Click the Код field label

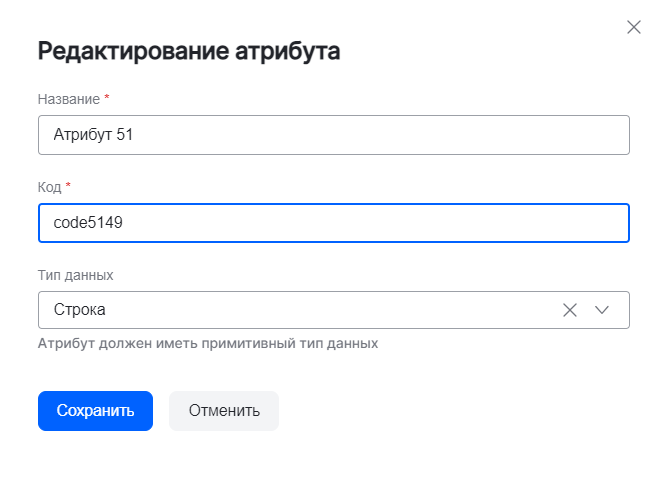[x=49, y=187]
